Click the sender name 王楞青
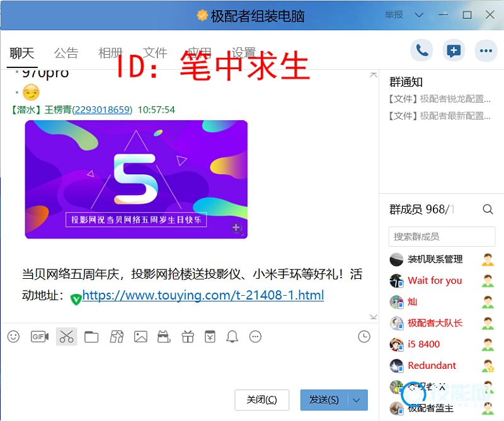This screenshot has height=421, width=504. click(58, 110)
